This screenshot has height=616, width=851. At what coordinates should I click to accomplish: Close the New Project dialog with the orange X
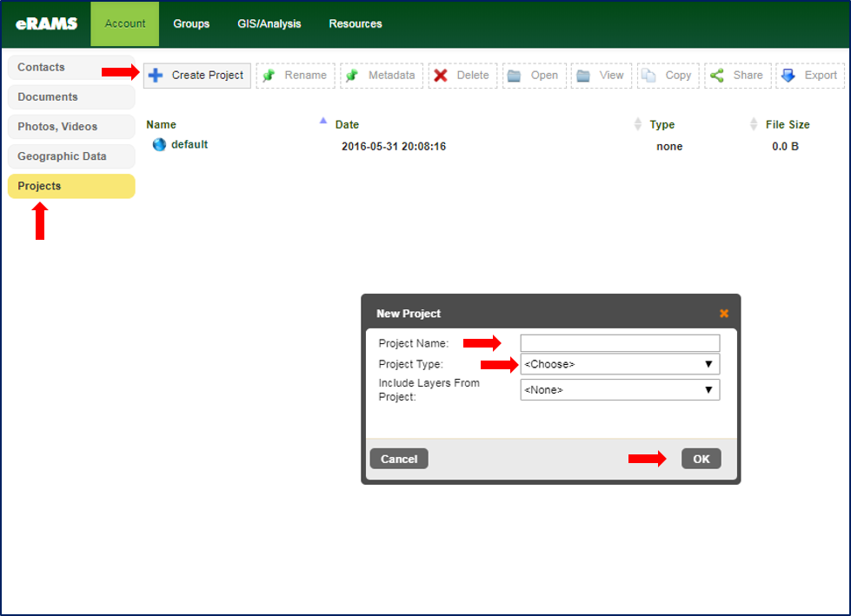(724, 313)
